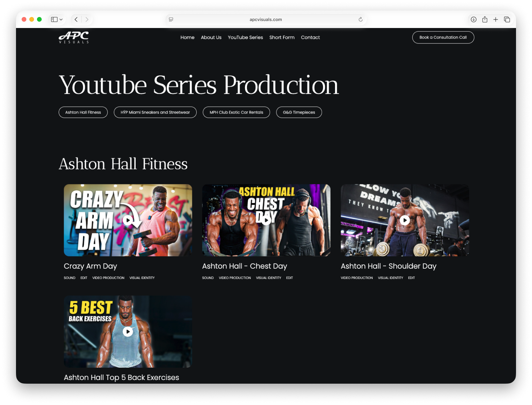Select the G&G Timepieces filter pill
Viewport: 532px width, 405px height.
[299, 112]
